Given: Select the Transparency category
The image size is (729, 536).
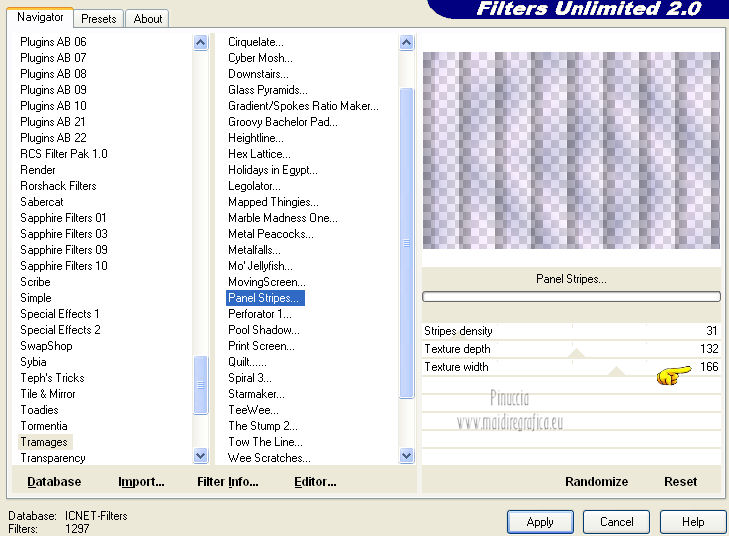Looking at the screenshot, I should [x=53, y=458].
